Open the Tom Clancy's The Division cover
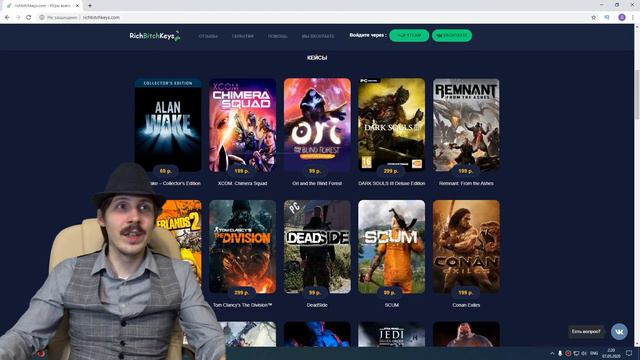The image size is (640, 360). (x=242, y=247)
